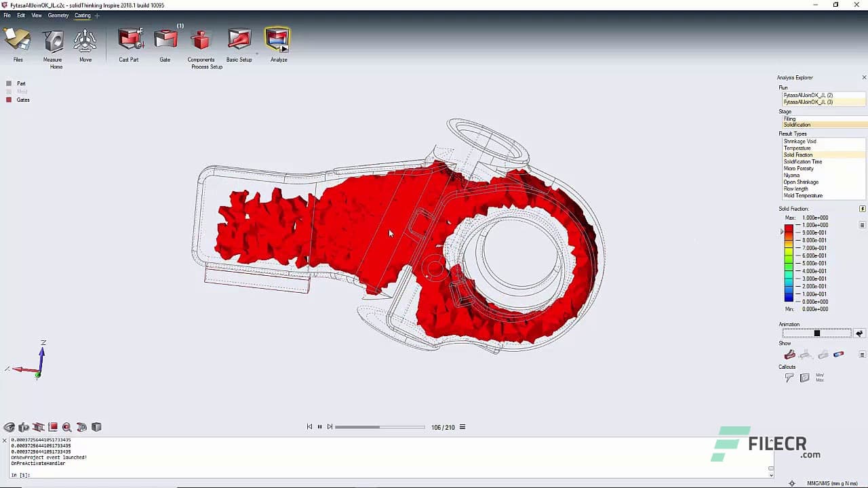Select the Filling stage

pyautogui.click(x=789, y=119)
